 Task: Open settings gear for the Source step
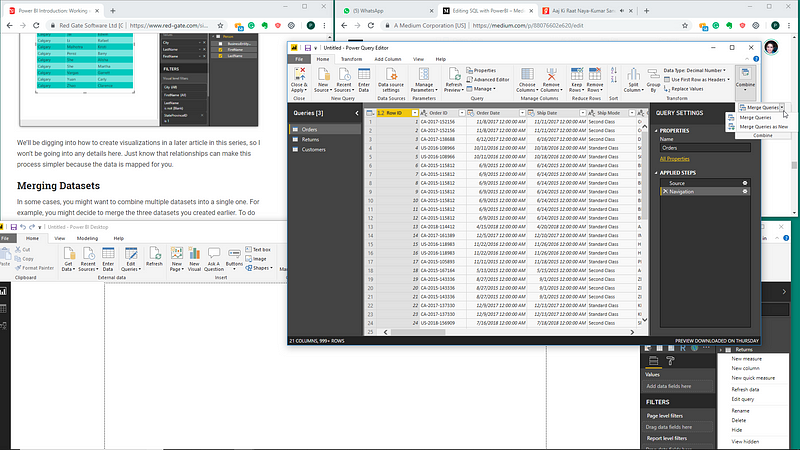[x=745, y=183]
